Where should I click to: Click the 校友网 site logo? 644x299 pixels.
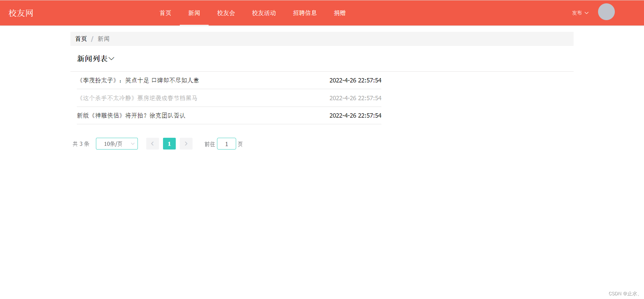click(x=21, y=13)
